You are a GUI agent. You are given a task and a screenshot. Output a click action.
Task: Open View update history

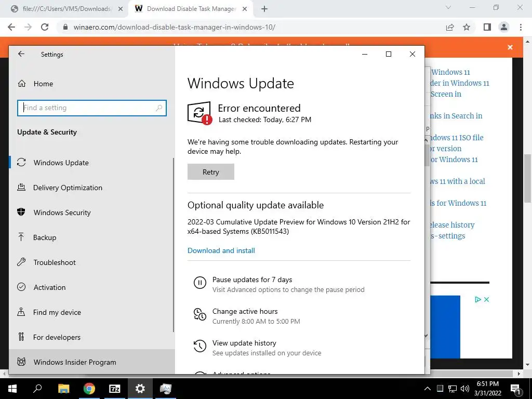coord(244,343)
